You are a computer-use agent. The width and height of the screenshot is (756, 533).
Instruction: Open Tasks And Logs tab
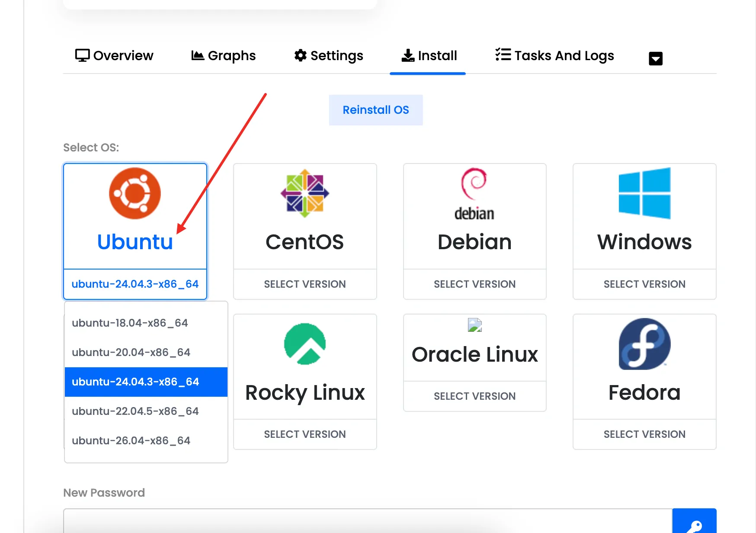(554, 55)
